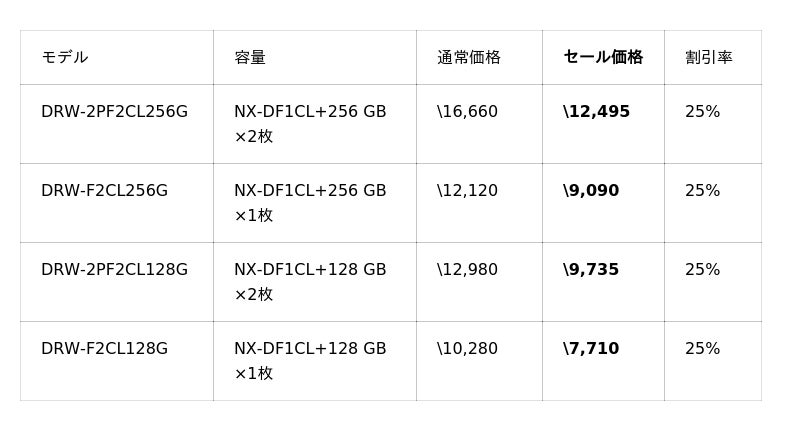Click the sale price \12,495
Screen dimensions: 800x431
[x=597, y=112]
